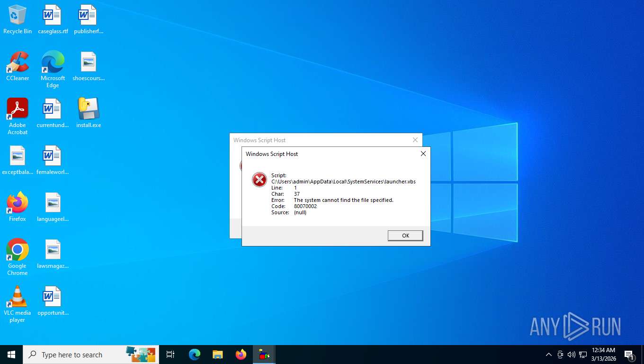
Task: Show hidden system tray icons
Action: tap(549, 355)
